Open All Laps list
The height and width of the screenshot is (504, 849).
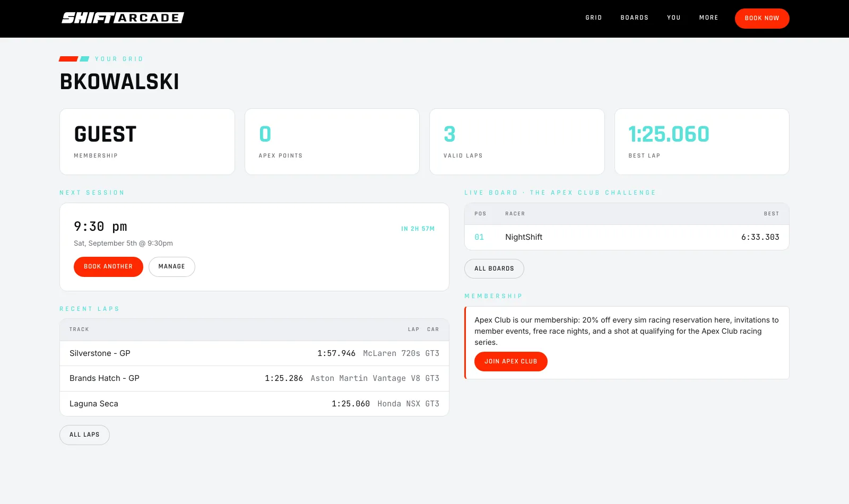coord(84,435)
